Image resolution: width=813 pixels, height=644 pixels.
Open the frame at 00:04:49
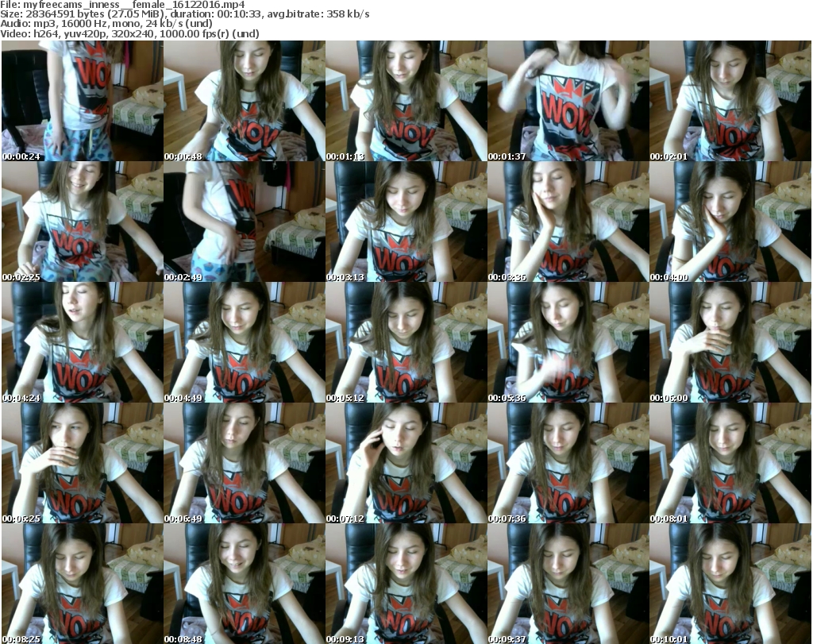click(x=244, y=342)
